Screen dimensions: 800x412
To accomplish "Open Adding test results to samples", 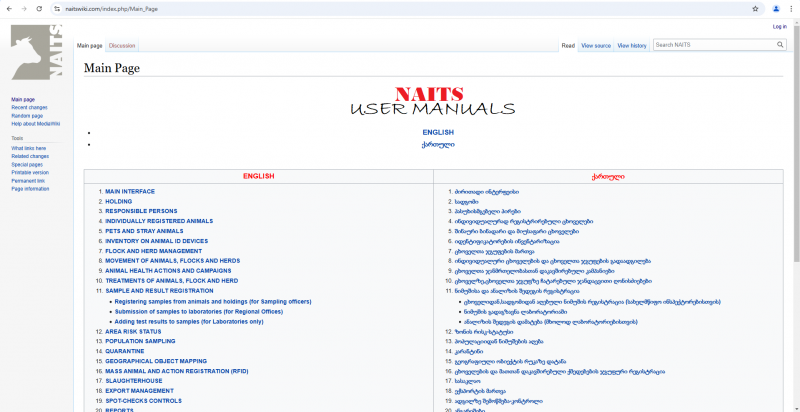I will [x=189, y=322].
